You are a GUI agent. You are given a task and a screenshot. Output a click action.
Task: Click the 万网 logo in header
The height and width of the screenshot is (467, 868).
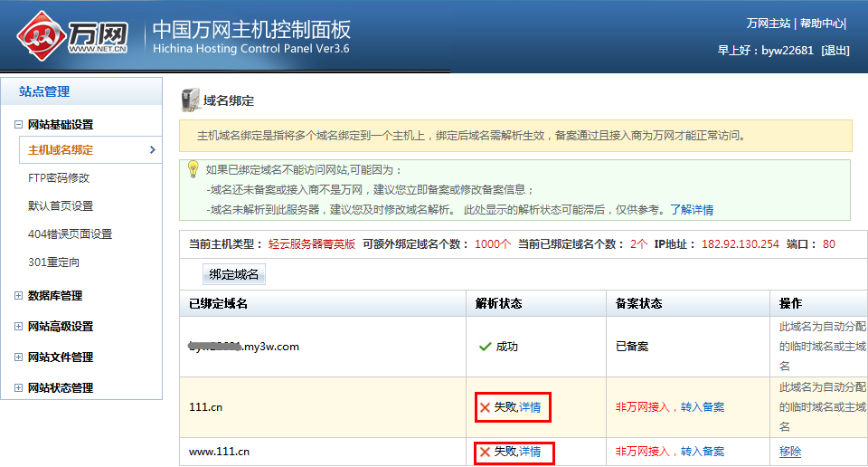[72, 34]
